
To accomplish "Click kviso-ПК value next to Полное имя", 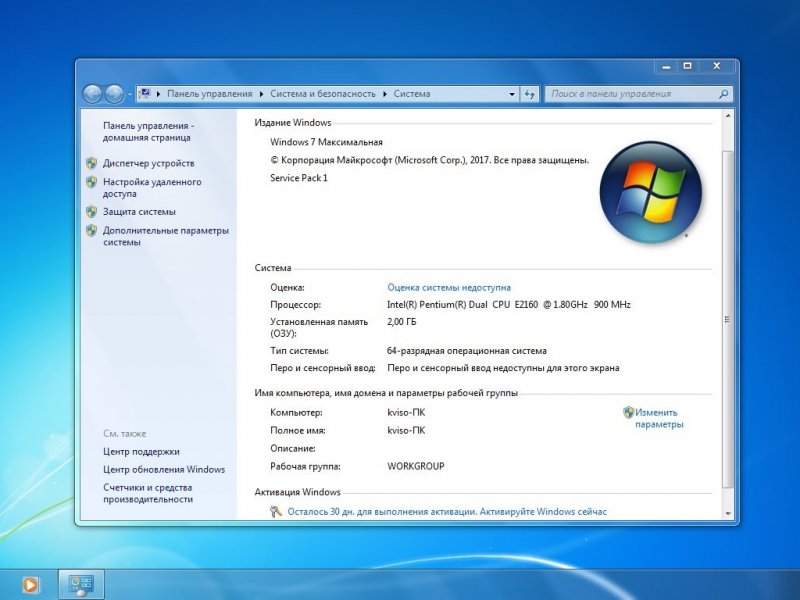I will point(406,431).
